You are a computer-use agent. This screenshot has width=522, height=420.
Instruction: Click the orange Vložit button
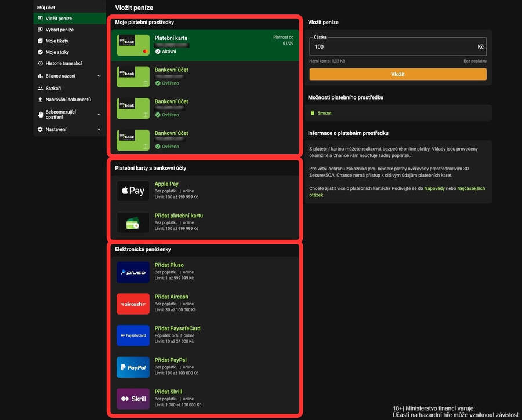coord(398,75)
